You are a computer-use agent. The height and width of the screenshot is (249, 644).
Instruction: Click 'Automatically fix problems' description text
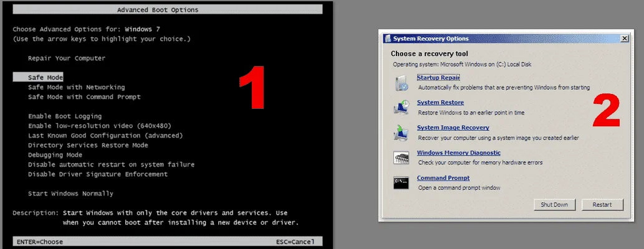click(x=504, y=87)
